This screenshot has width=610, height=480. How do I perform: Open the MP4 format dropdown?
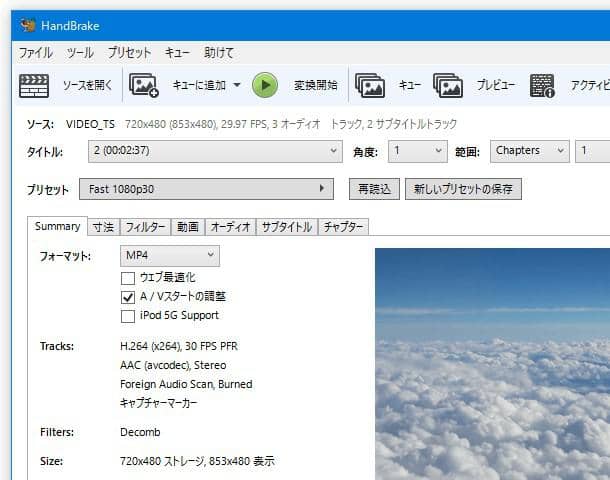[x=170, y=256]
